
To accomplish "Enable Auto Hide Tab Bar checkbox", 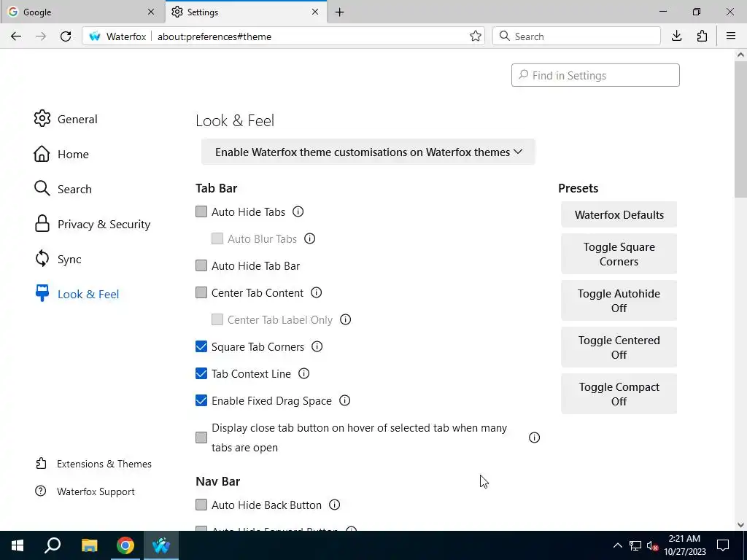I will tap(201, 265).
